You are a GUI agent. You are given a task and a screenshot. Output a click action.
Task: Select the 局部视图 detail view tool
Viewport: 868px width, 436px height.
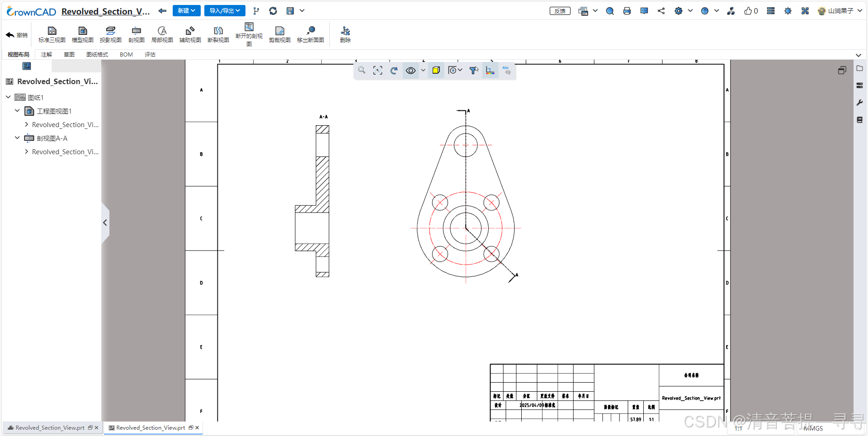pyautogui.click(x=162, y=34)
